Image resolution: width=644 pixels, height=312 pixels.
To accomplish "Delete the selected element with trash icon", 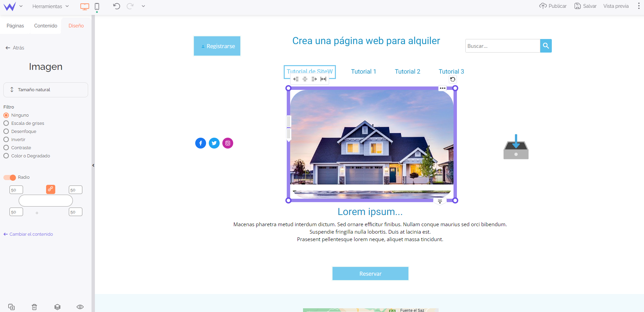I will [x=34, y=307].
